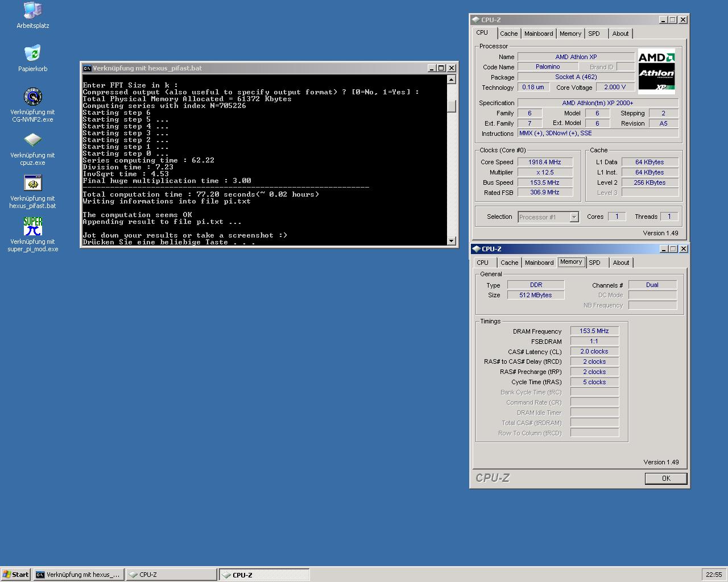Viewport: 728px width, 582px height.
Task: Switch to Mainboard tab in lower CPU-Z
Action: coord(539,263)
